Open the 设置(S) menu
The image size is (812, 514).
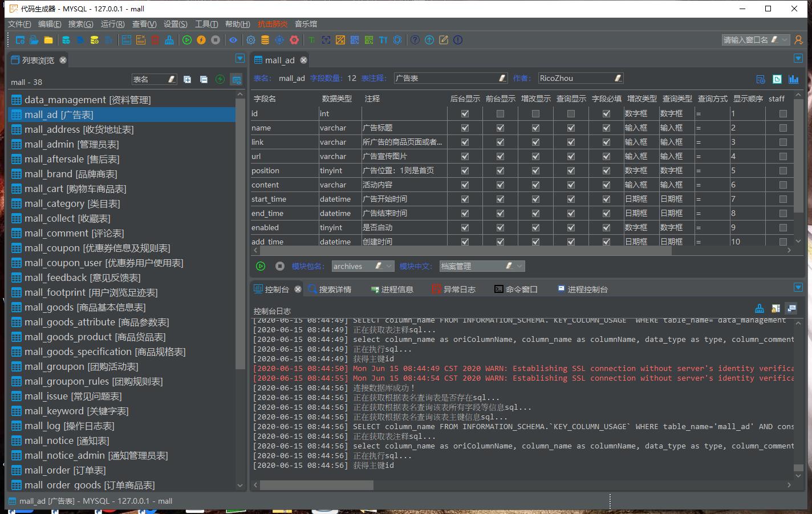(x=175, y=24)
